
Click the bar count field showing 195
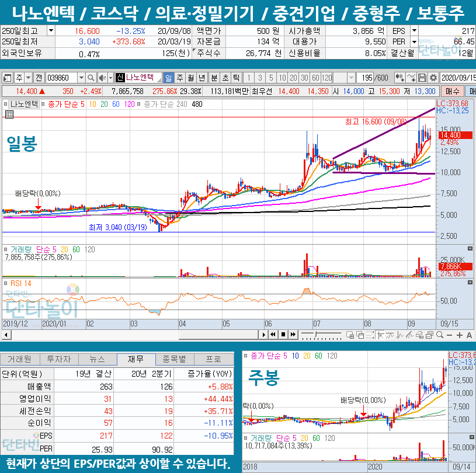(365, 78)
